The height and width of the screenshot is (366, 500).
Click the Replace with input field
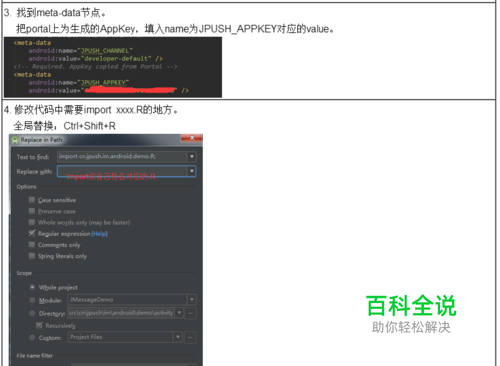pos(122,171)
